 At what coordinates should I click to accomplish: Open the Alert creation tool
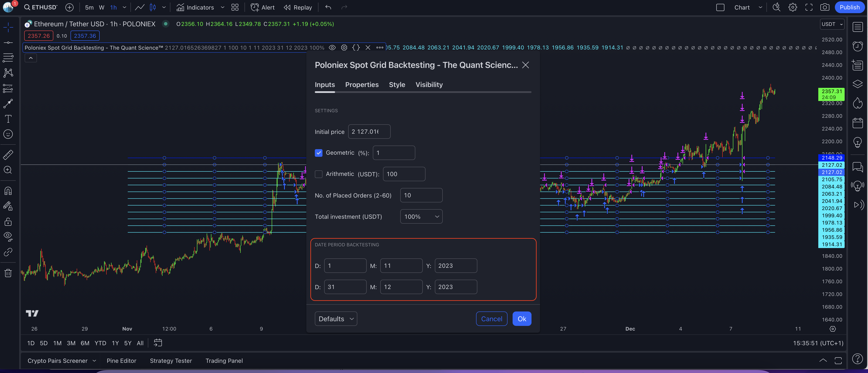(x=263, y=7)
